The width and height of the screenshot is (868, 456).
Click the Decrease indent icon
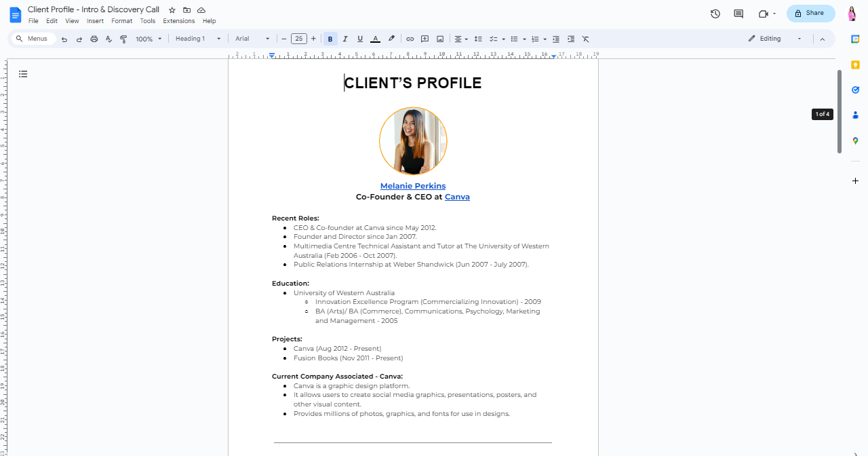[x=556, y=39]
